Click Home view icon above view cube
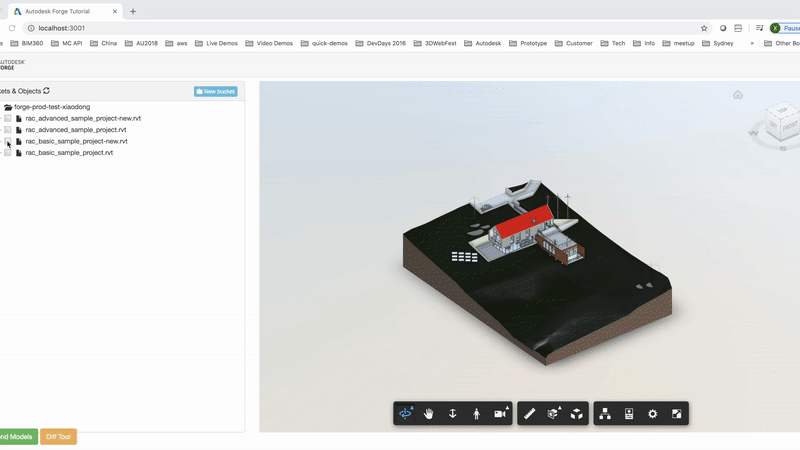Viewport: 800px width, 450px height. [x=738, y=95]
